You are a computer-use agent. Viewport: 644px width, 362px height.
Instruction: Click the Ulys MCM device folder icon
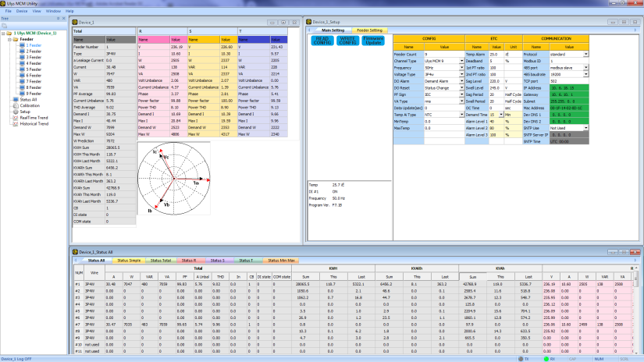[9, 34]
